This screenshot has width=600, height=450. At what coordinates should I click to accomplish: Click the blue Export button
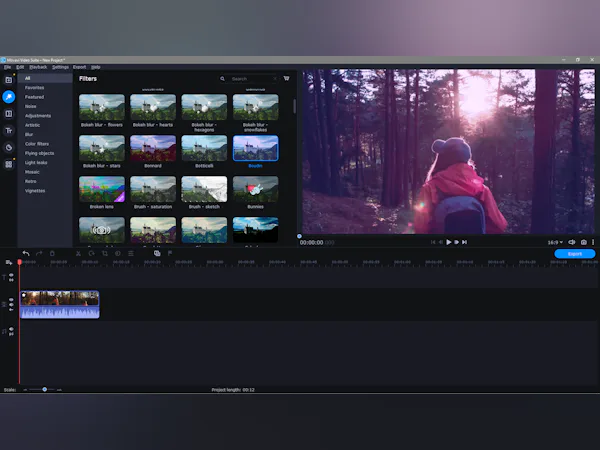pos(575,254)
